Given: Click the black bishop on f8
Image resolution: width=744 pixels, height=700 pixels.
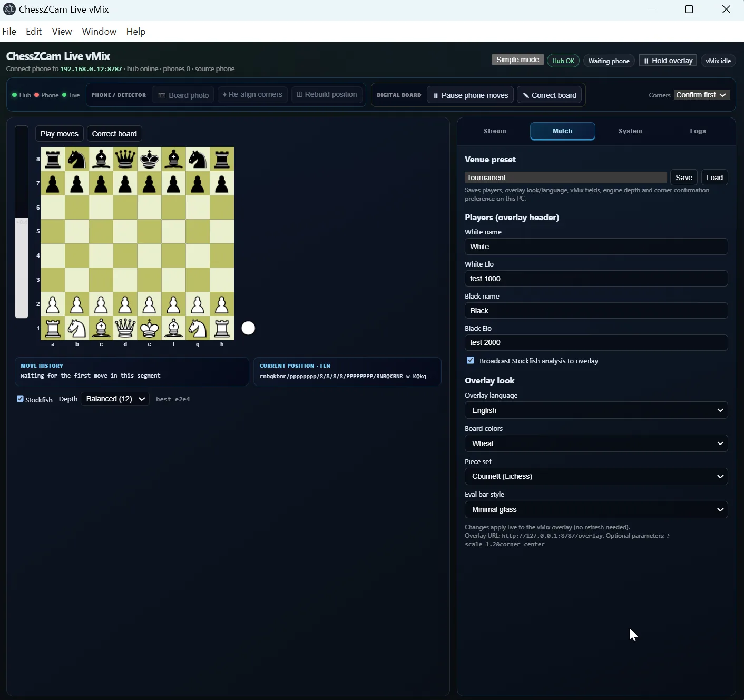Looking at the screenshot, I should point(173,159).
